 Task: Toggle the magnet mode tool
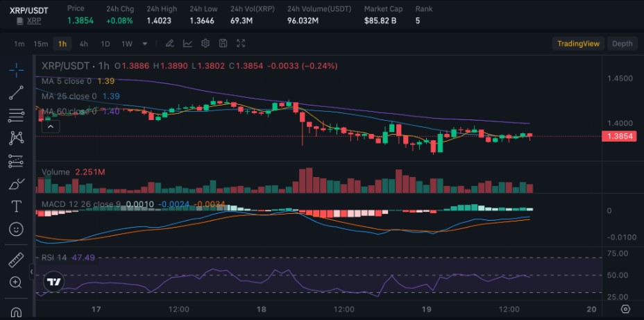pos(16,311)
